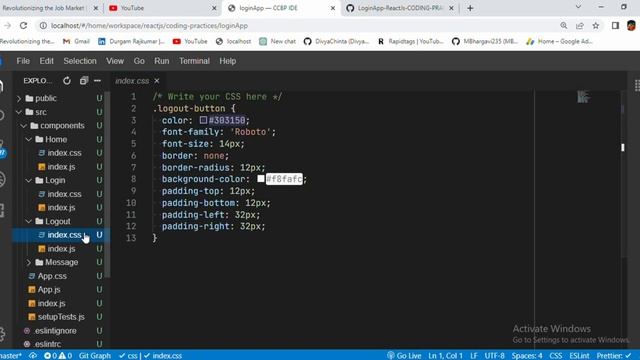Click Prettier status bar item
This screenshot has height=360, width=640.
click(x=614, y=356)
